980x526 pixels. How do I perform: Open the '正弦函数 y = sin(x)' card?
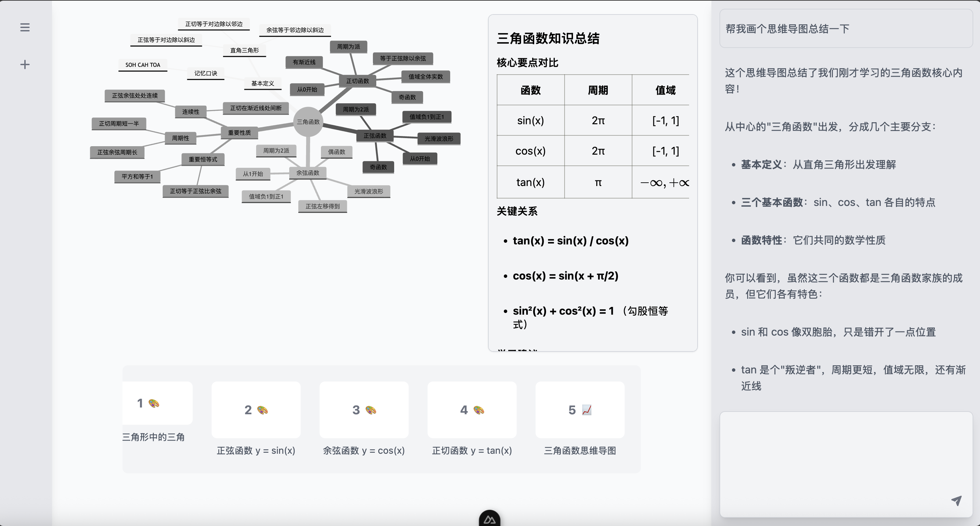click(x=256, y=410)
